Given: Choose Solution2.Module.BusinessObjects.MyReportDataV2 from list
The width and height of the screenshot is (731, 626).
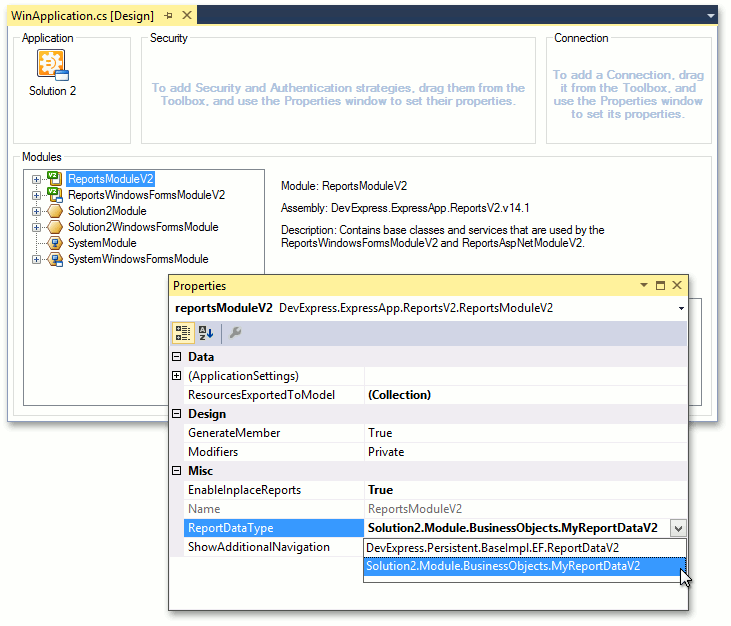Looking at the screenshot, I should (x=524, y=566).
